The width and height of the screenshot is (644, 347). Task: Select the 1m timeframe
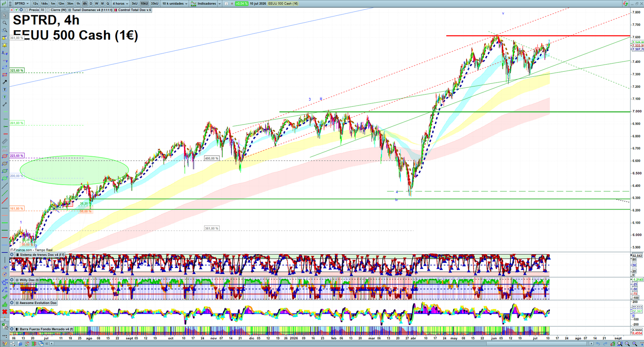pos(53,4)
